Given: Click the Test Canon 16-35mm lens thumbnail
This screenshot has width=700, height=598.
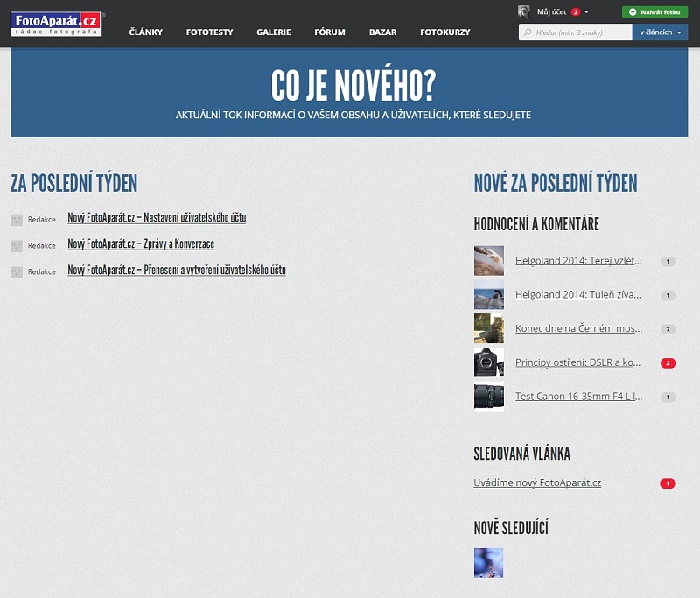Looking at the screenshot, I should [x=488, y=397].
